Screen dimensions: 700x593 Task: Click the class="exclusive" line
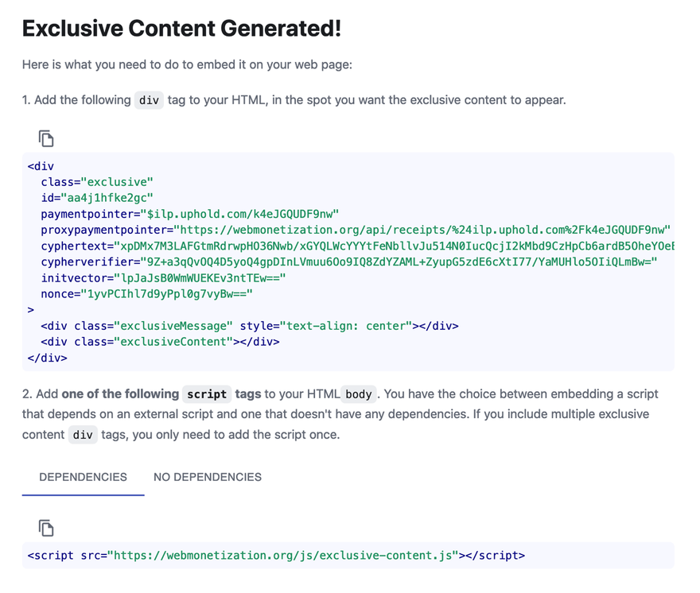97,182
